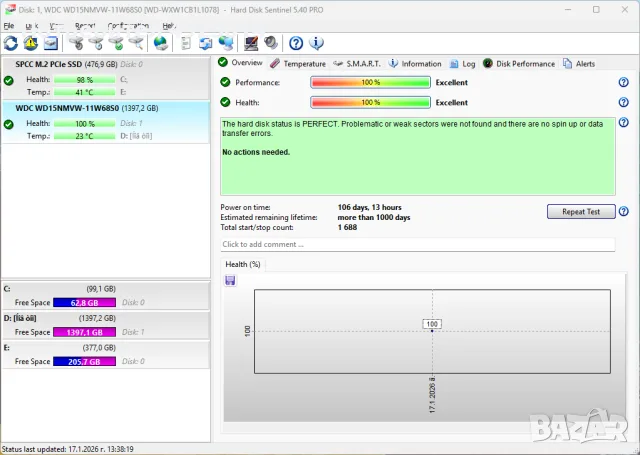The image size is (640, 455).
Task: Click the help icon next to Repeat Test
Action: (623, 211)
